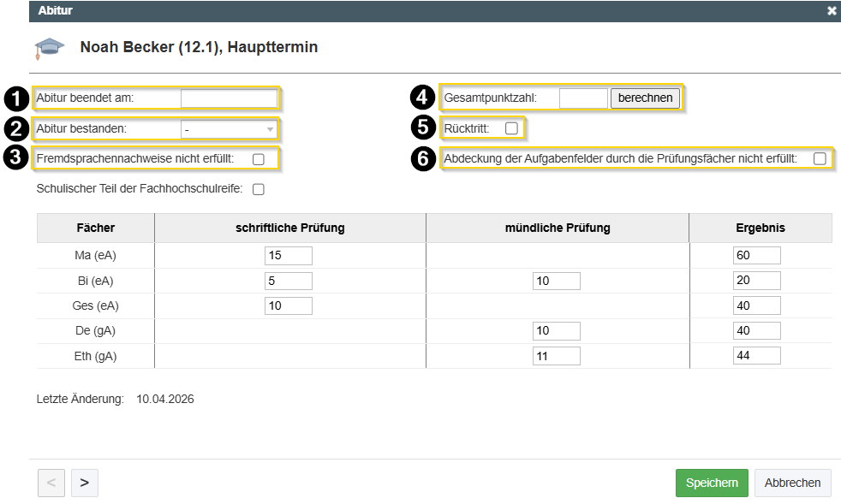Go to the next student arrow

point(84,483)
